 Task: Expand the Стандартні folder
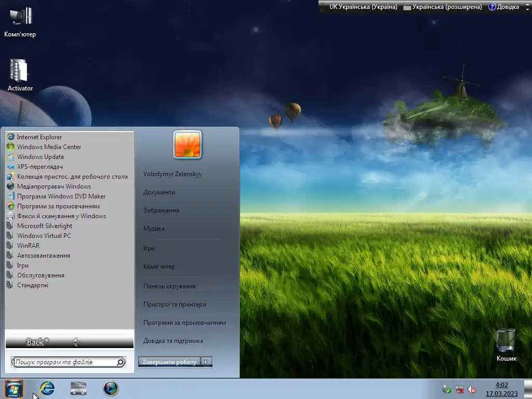click(x=28, y=285)
